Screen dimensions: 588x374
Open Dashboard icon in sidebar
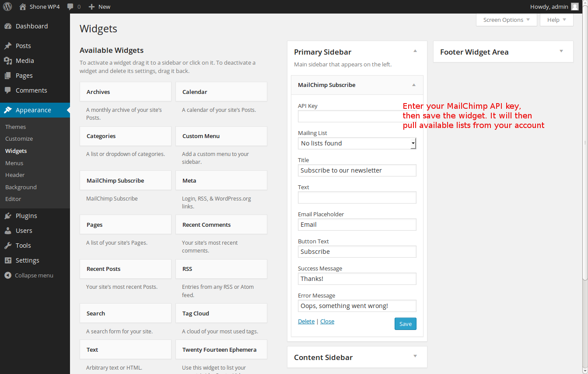coord(8,26)
